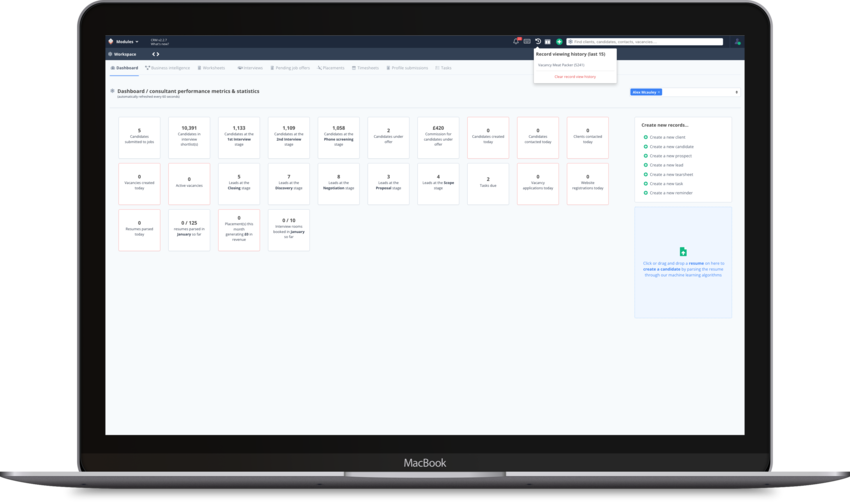
Task: Click Create a new client link
Action: click(667, 137)
